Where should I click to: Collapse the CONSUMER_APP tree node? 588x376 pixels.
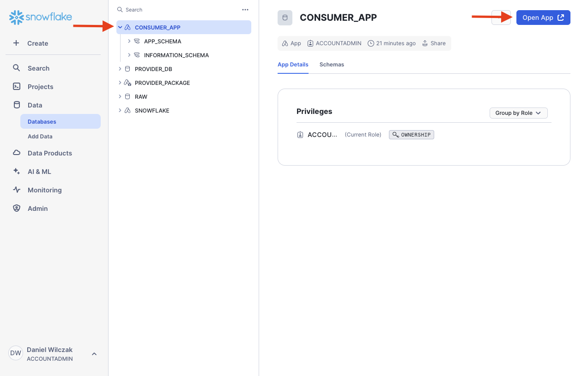tap(120, 27)
